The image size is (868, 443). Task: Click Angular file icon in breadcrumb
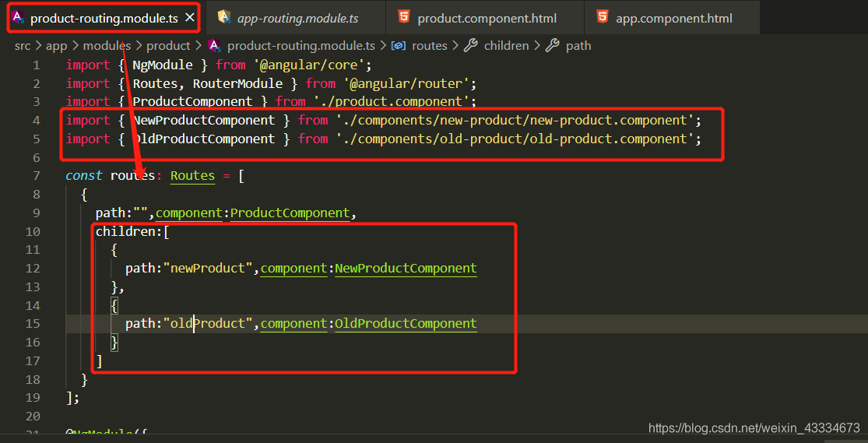click(214, 45)
